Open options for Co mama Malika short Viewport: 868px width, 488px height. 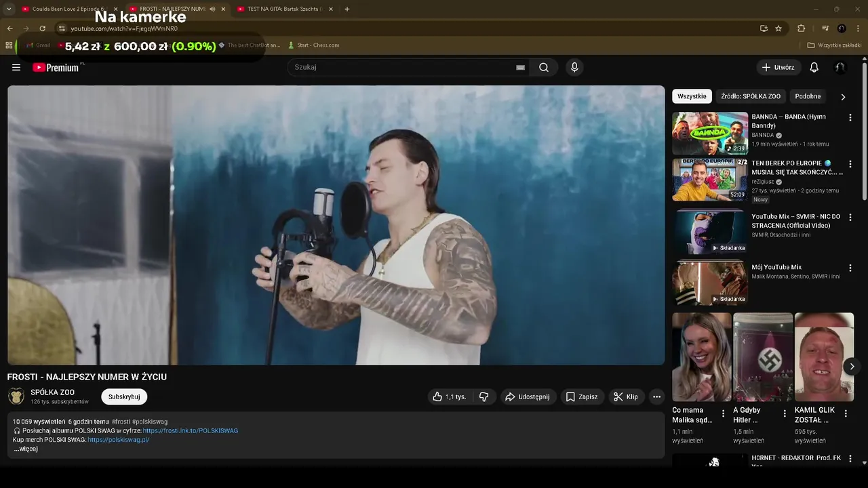click(723, 413)
